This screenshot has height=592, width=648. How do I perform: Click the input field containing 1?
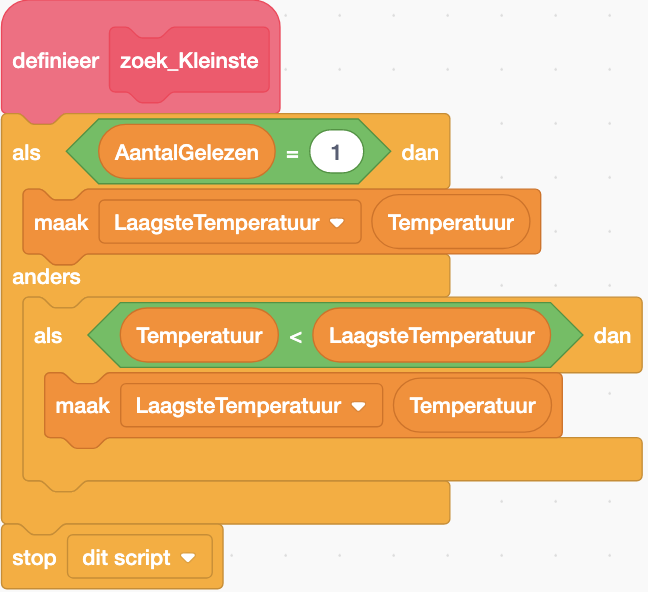[336, 154]
